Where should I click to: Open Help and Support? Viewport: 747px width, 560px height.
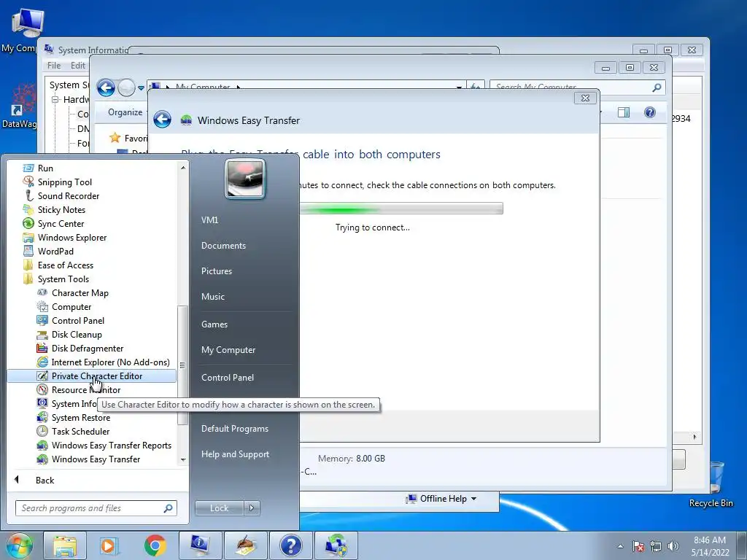tap(235, 454)
